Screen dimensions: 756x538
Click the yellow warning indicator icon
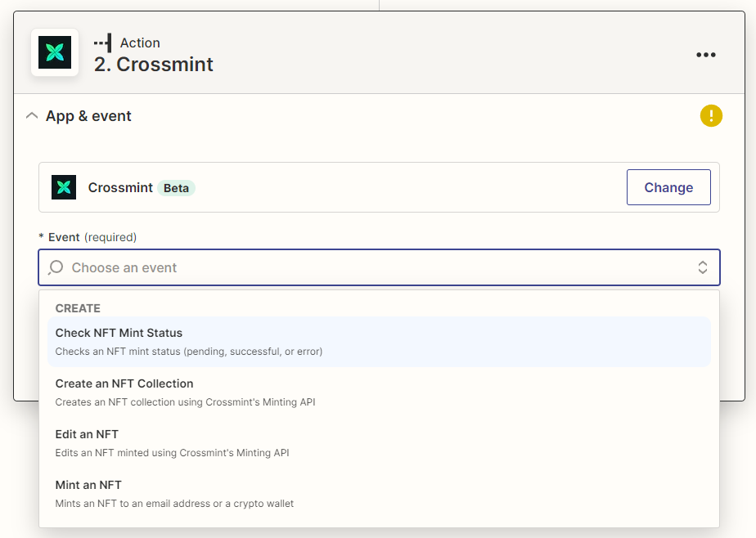point(711,116)
